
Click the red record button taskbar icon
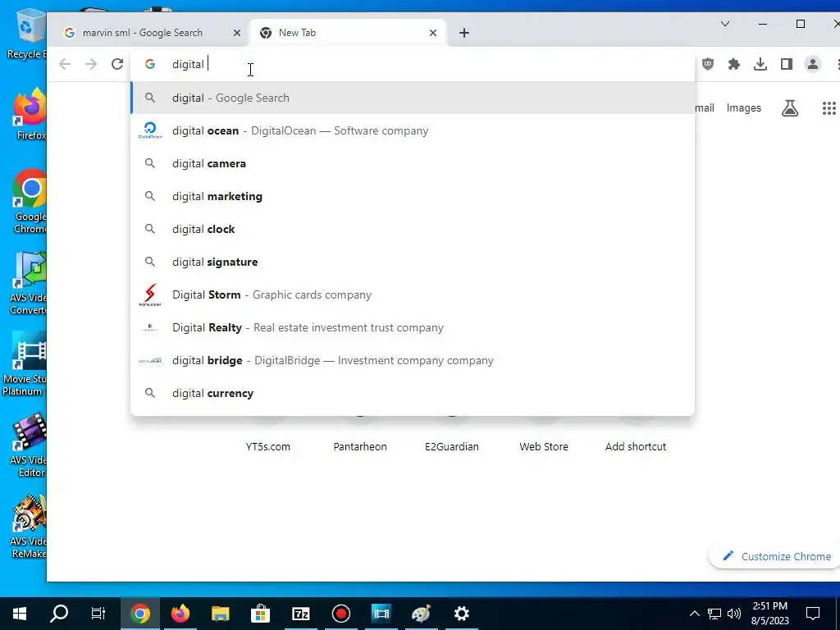point(340,613)
